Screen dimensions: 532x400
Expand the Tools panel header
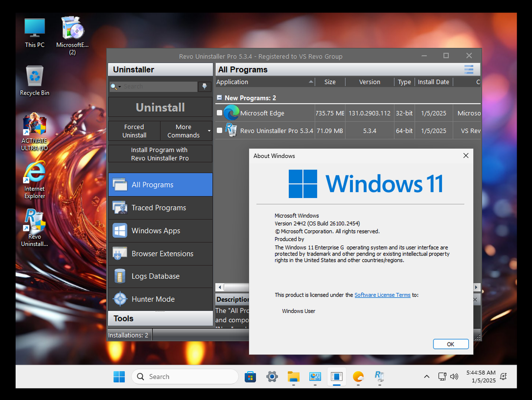161,318
